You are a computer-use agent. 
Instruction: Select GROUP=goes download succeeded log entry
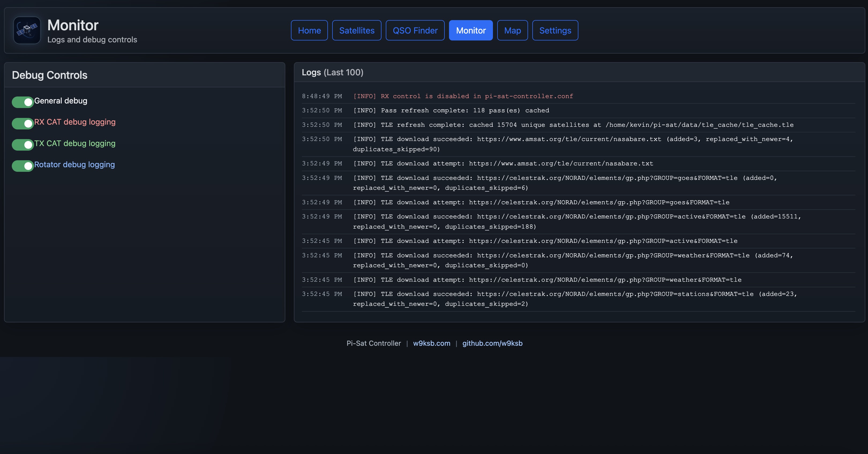coord(579,183)
